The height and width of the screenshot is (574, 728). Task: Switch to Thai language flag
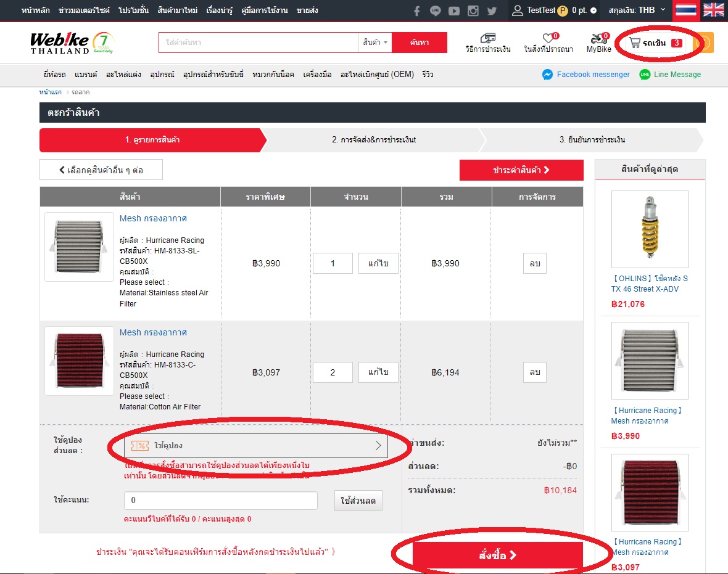click(x=686, y=10)
